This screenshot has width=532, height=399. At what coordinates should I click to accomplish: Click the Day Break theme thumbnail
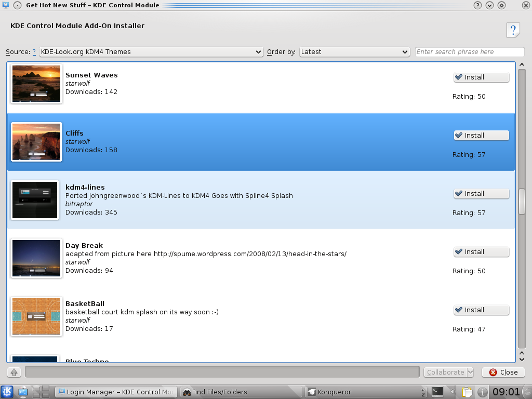click(36, 258)
